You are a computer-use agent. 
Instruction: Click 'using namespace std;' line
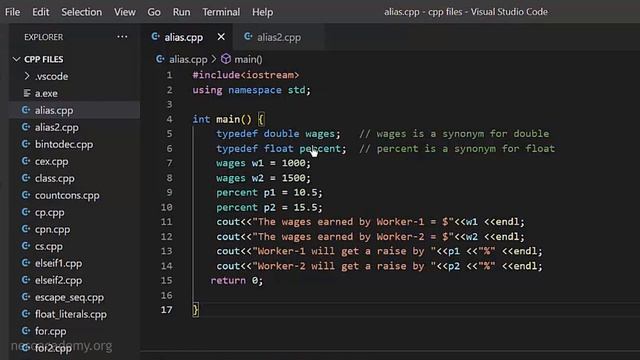tap(251, 90)
